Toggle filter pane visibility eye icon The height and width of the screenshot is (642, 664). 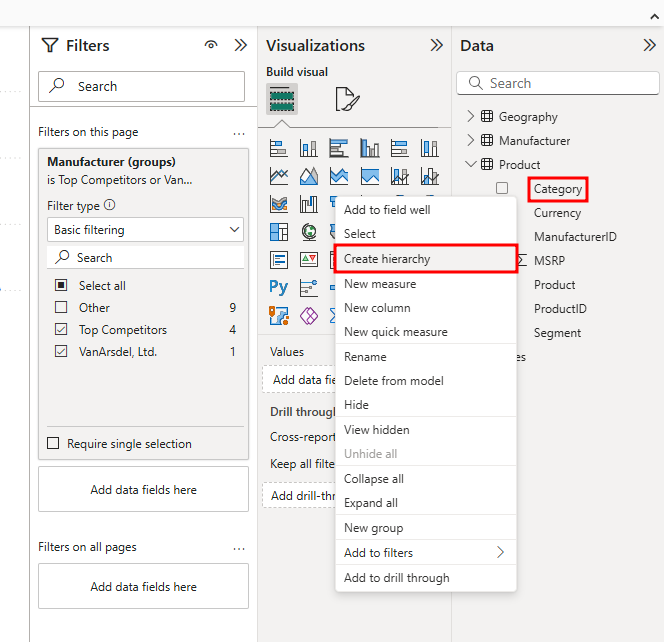point(211,44)
